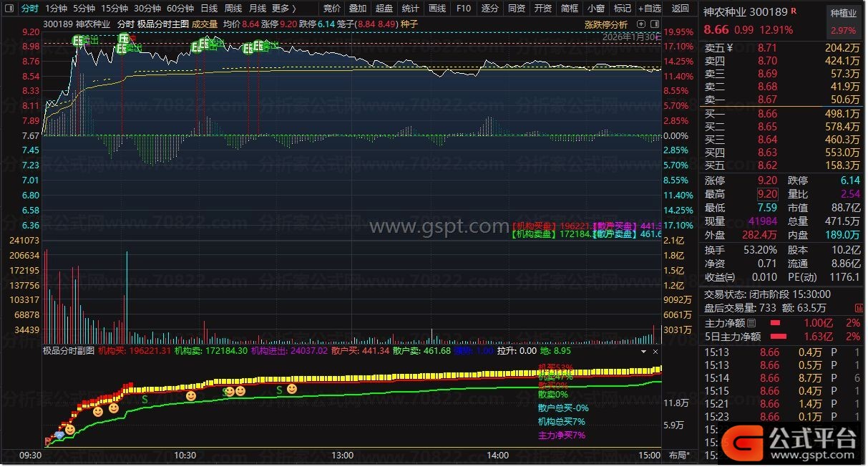
Task: Close the 极品分时副图 sub-chart panel
Action: [655, 352]
